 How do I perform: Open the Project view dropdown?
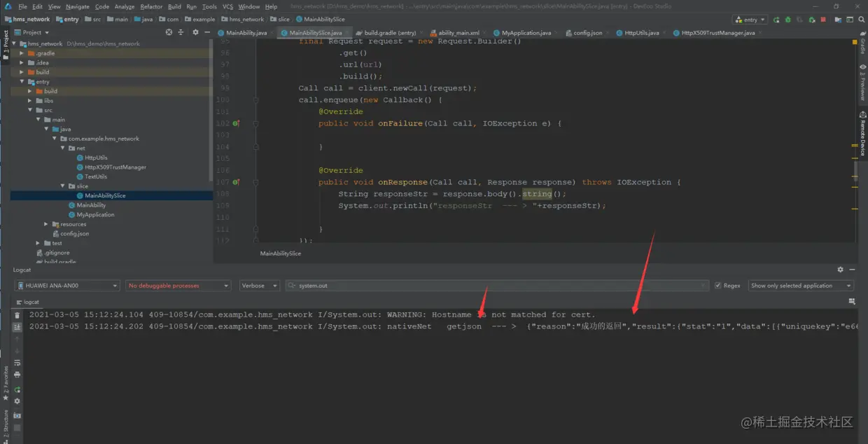pos(31,32)
